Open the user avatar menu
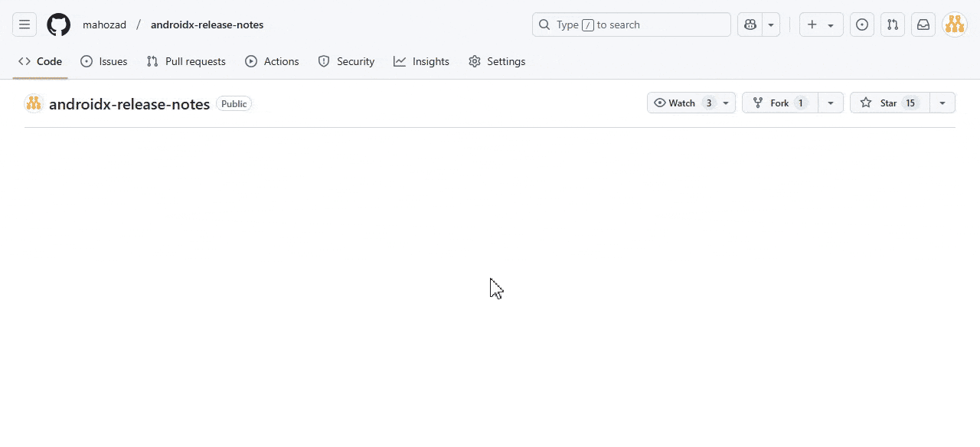 coord(955,24)
